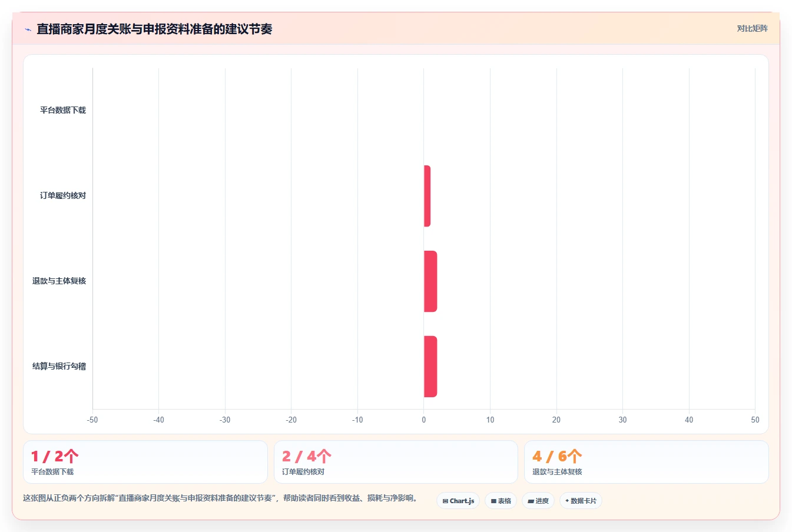Click the 平台数据下载 axis label

[63, 110]
